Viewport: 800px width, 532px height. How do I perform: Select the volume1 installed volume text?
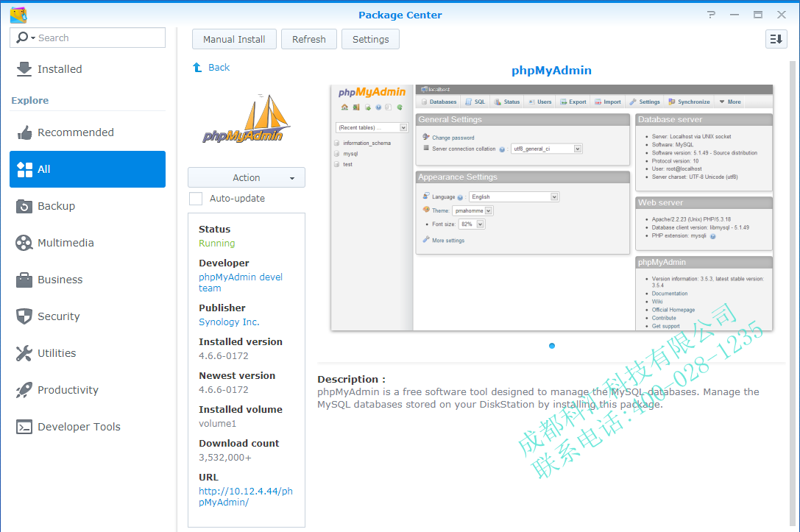[x=217, y=423]
